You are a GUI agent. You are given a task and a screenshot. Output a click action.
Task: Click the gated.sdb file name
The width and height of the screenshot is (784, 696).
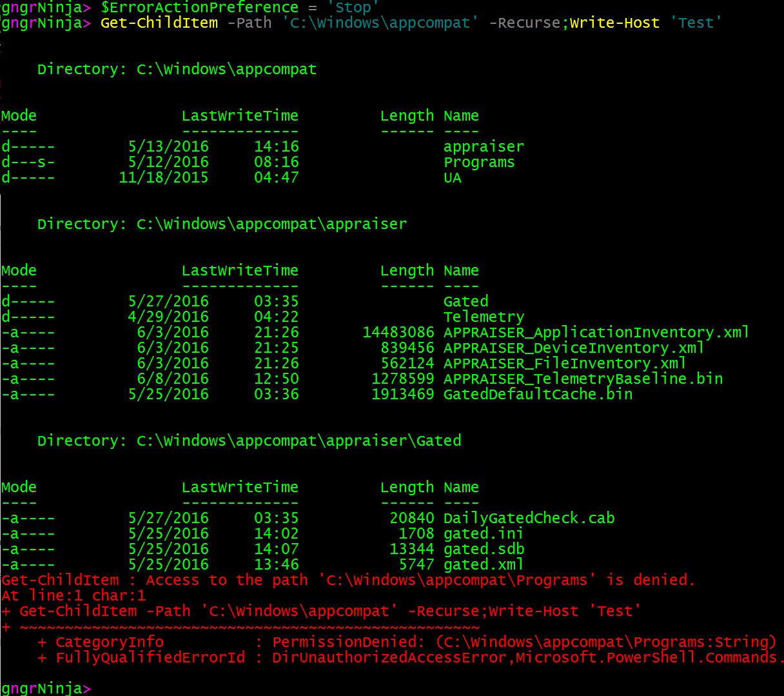click(484, 549)
